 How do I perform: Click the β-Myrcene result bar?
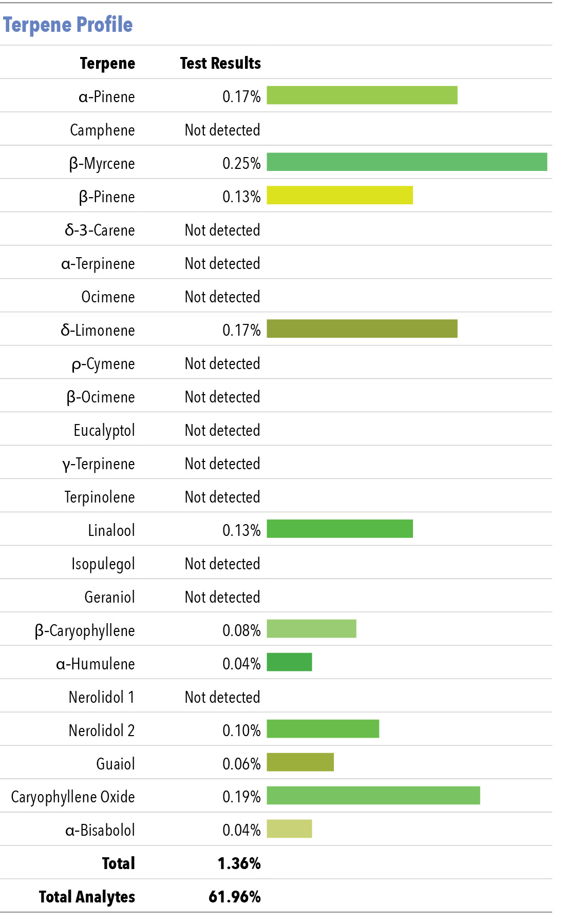[x=407, y=162]
